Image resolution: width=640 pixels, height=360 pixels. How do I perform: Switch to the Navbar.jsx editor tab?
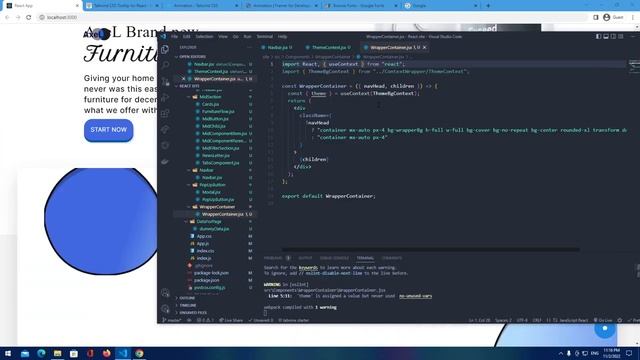coord(277,47)
